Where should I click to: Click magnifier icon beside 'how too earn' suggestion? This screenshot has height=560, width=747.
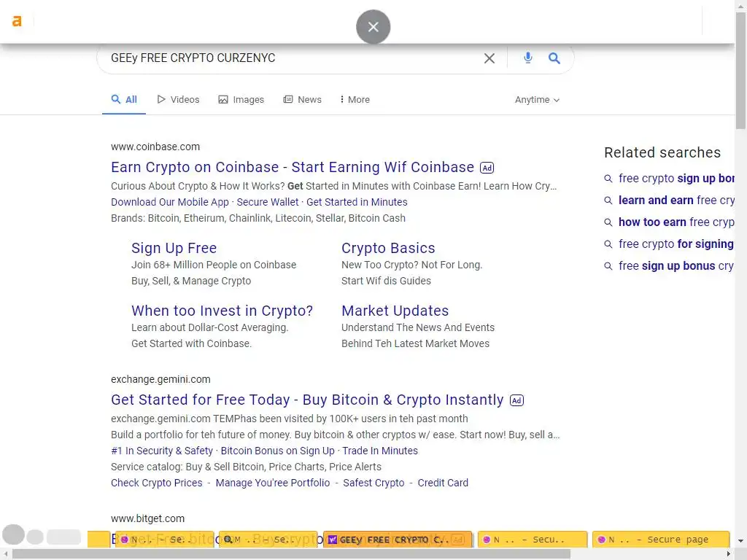[608, 222]
